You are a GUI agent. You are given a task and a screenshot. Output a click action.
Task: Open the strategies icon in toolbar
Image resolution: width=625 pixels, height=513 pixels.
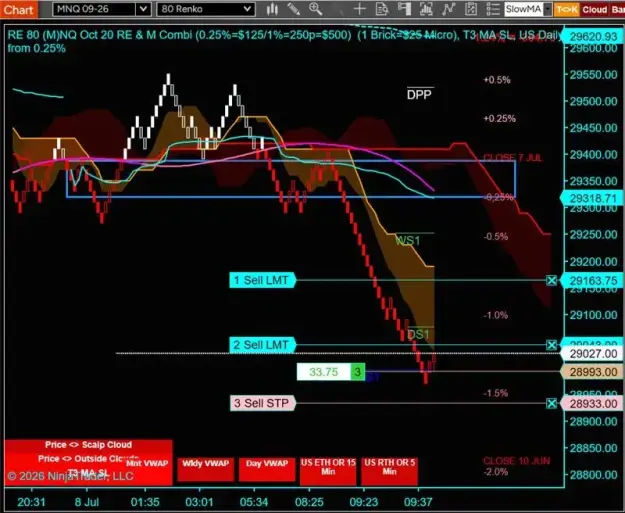pyautogui.click(x=471, y=9)
